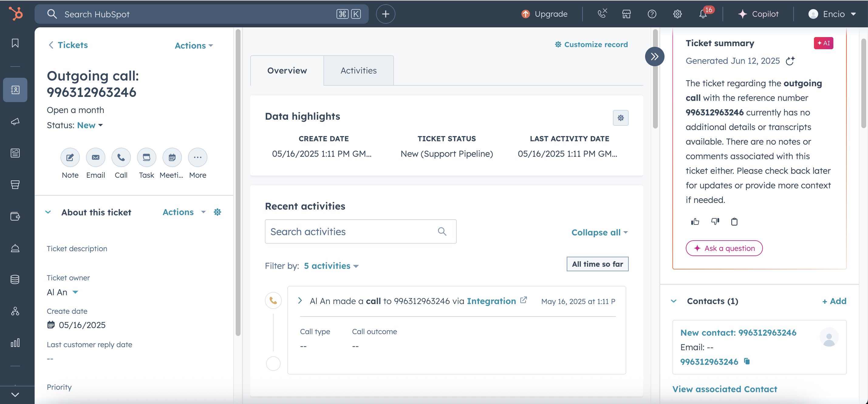Copy ticket summary with clipboard icon
This screenshot has height=404, width=868.
pos(734,221)
